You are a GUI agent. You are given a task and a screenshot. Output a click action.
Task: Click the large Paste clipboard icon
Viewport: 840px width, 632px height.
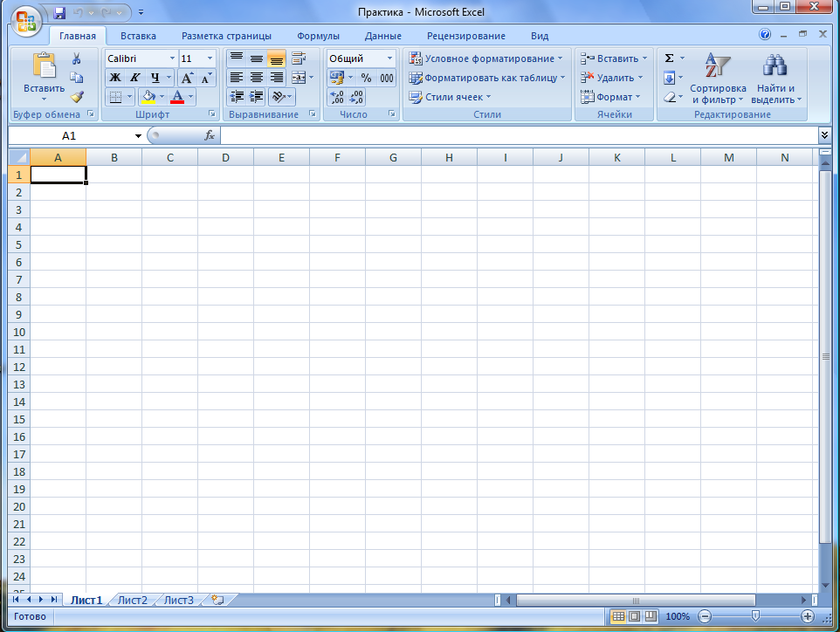click(44, 65)
